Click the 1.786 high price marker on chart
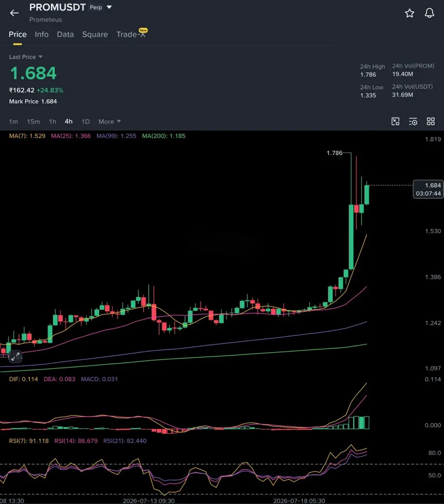This screenshot has width=444, height=504. [x=334, y=153]
